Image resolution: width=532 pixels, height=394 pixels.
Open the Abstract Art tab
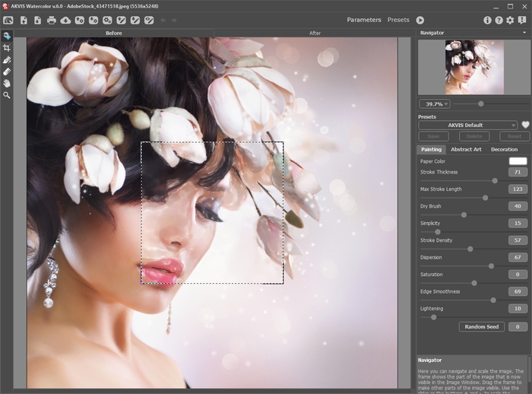(466, 149)
